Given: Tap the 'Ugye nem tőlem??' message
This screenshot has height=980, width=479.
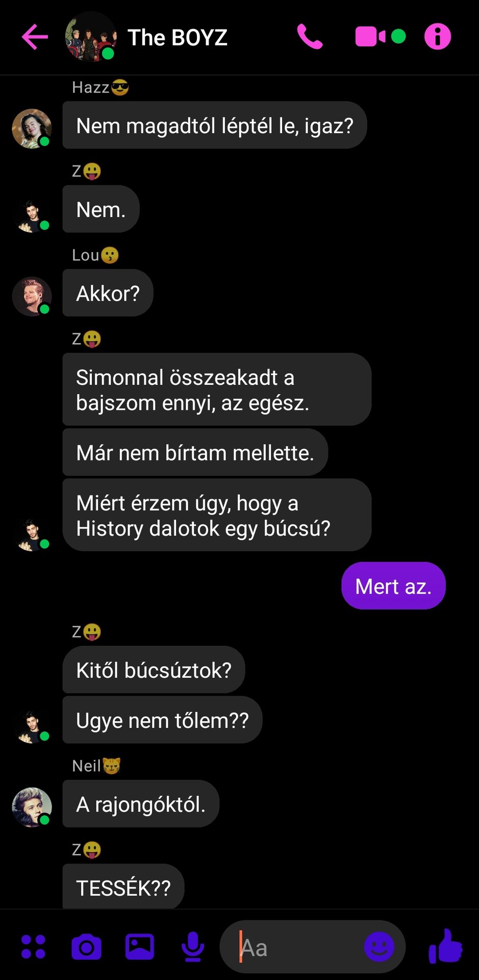Looking at the screenshot, I should (162, 720).
